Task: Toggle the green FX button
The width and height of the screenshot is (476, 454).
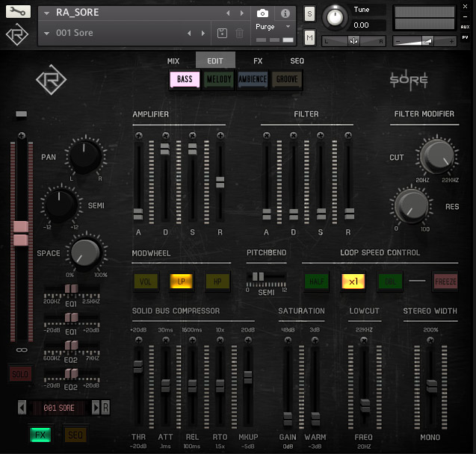Action: coord(40,435)
